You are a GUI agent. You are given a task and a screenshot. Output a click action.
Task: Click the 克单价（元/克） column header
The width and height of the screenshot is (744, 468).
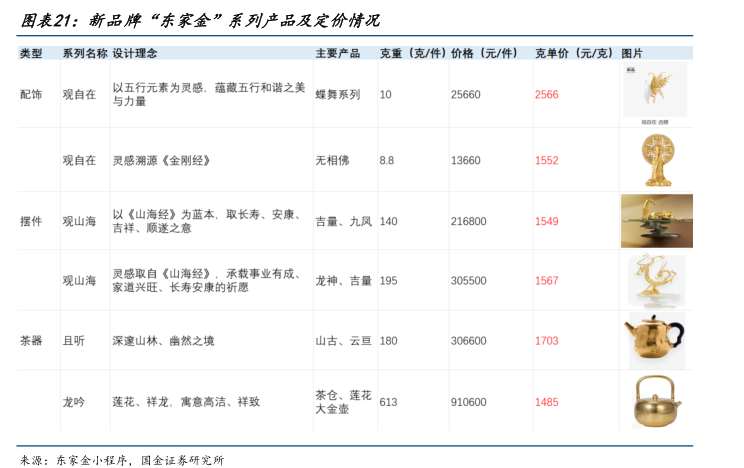click(575, 52)
